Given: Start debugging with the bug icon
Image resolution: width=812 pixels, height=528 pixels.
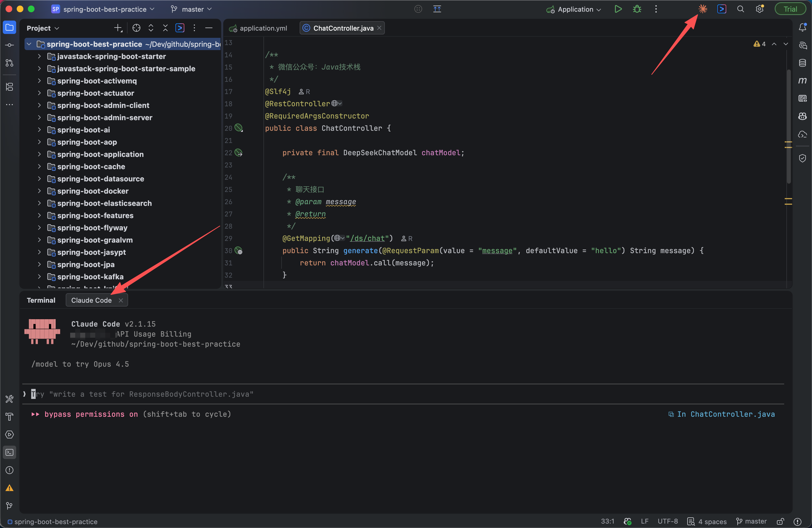Looking at the screenshot, I should [x=637, y=9].
